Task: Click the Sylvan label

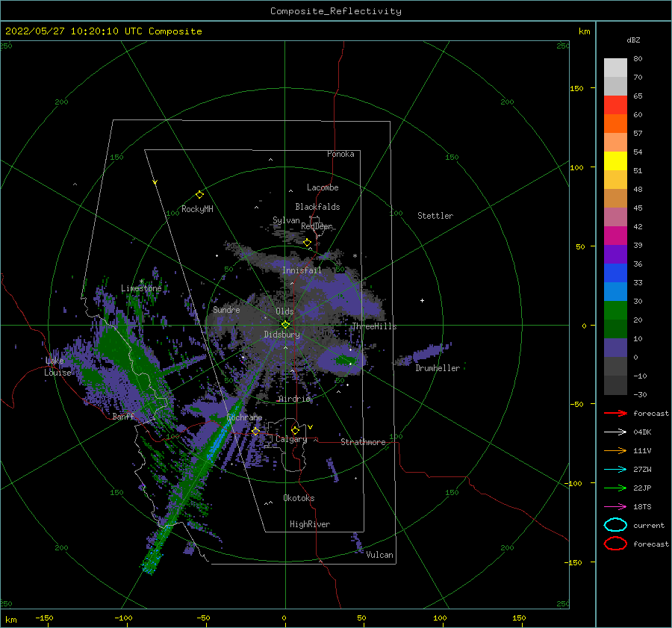Action: [x=286, y=220]
